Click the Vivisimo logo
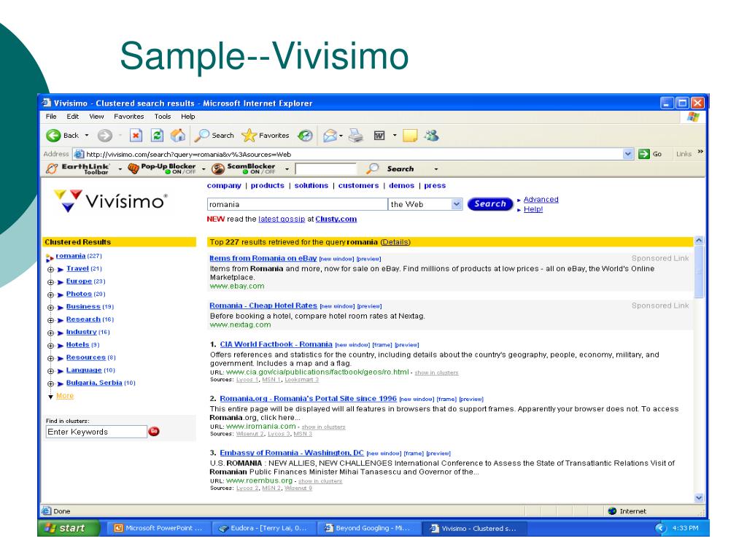Viewport: 747px width, 560px height. [x=111, y=201]
